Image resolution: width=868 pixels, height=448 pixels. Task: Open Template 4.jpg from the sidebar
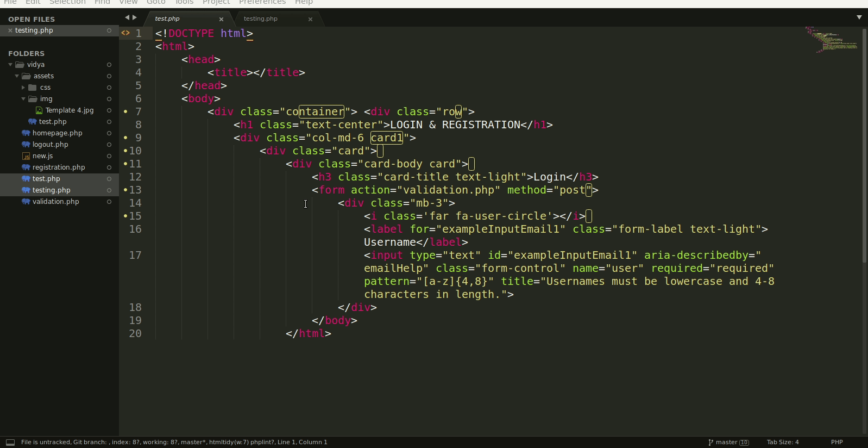pos(70,110)
